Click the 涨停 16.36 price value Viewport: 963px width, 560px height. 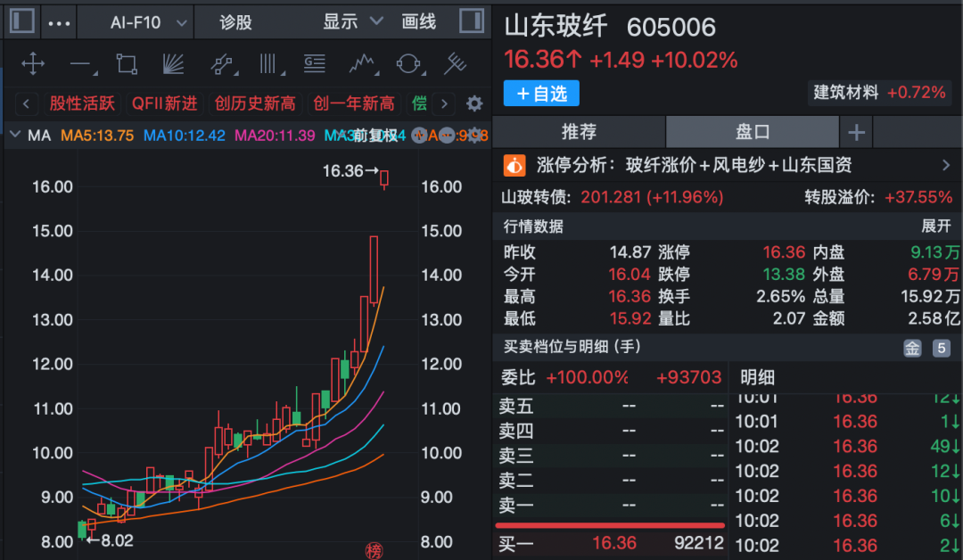point(784,251)
